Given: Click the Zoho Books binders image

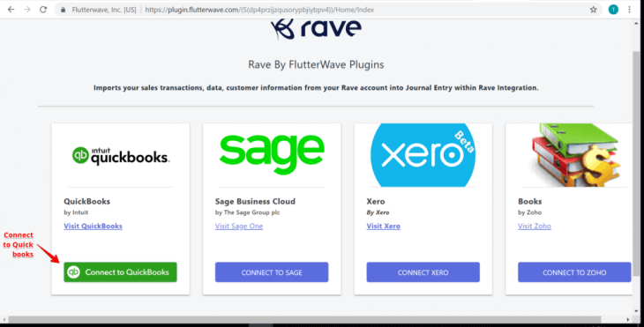Looking at the screenshot, I should [575, 155].
